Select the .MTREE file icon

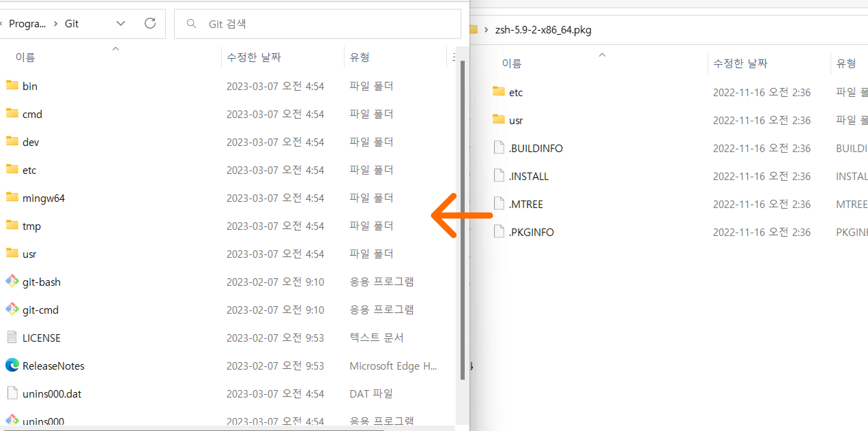point(499,203)
